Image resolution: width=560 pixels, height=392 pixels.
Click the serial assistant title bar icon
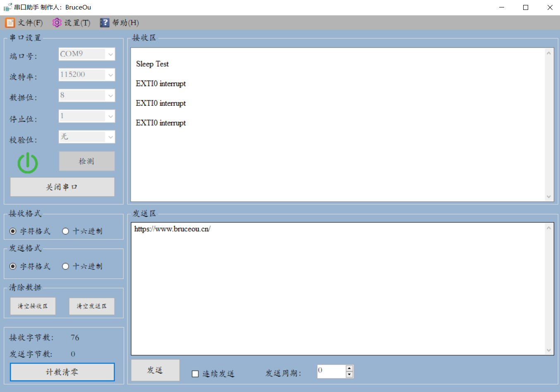[7, 7]
